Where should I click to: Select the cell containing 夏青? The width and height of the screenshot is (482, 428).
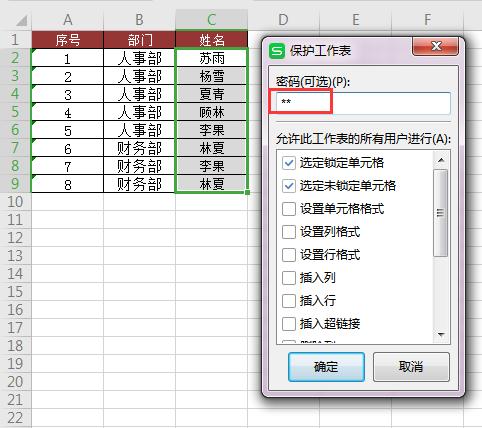[211, 94]
